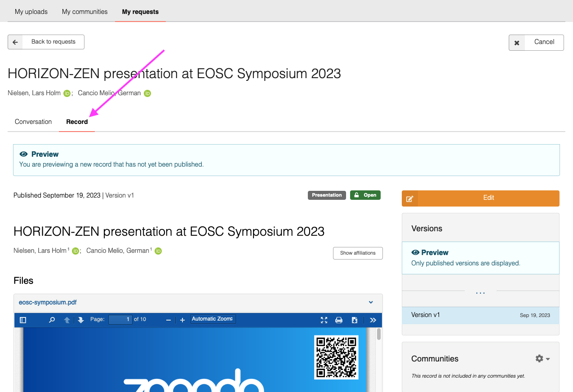Switch PDF viewer to presentation mode
The image size is (573, 392).
324,320
